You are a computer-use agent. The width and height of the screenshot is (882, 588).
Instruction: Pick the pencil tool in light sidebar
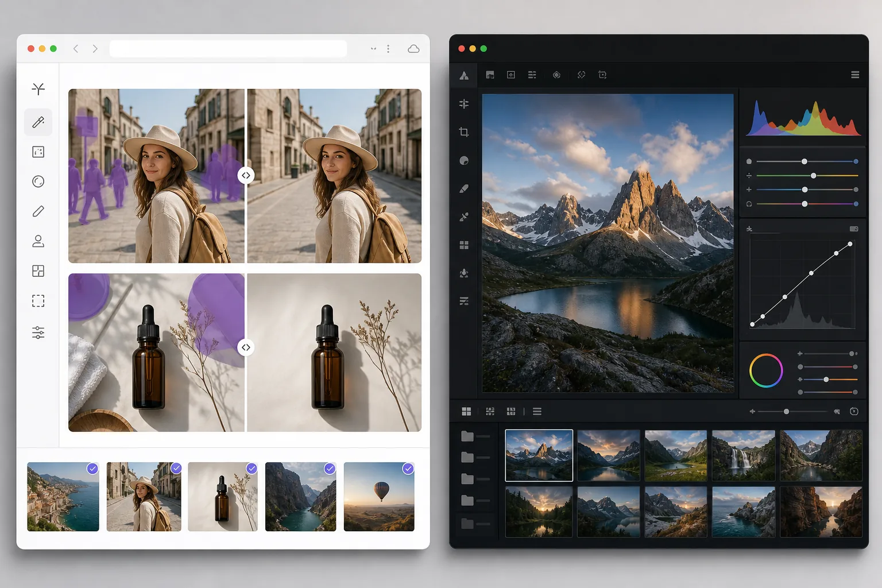click(x=38, y=211)
